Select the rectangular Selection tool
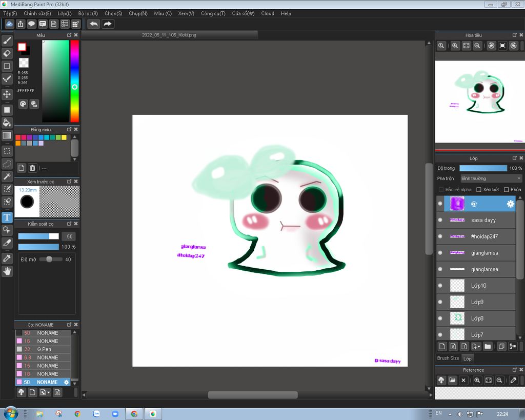The image size is (525, 420). pyautogui.click(x=7, y=151)
